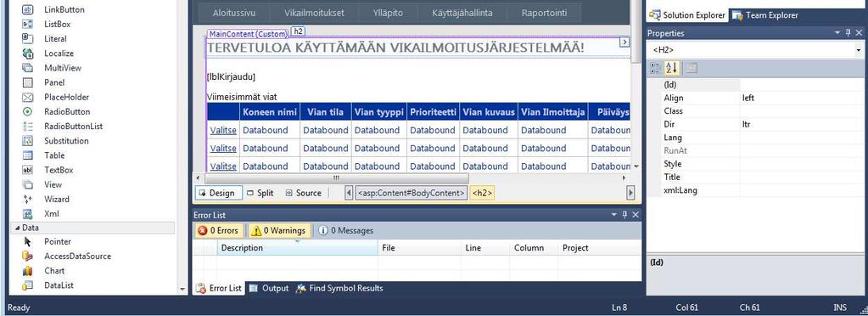
Task: Switch to the Output tab
Action: point(269,288)
